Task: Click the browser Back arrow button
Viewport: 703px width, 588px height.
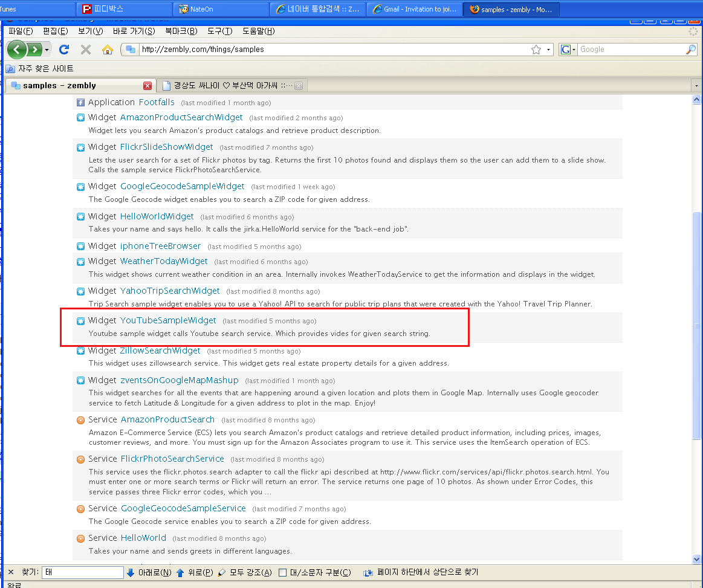Action: point(16,50)
